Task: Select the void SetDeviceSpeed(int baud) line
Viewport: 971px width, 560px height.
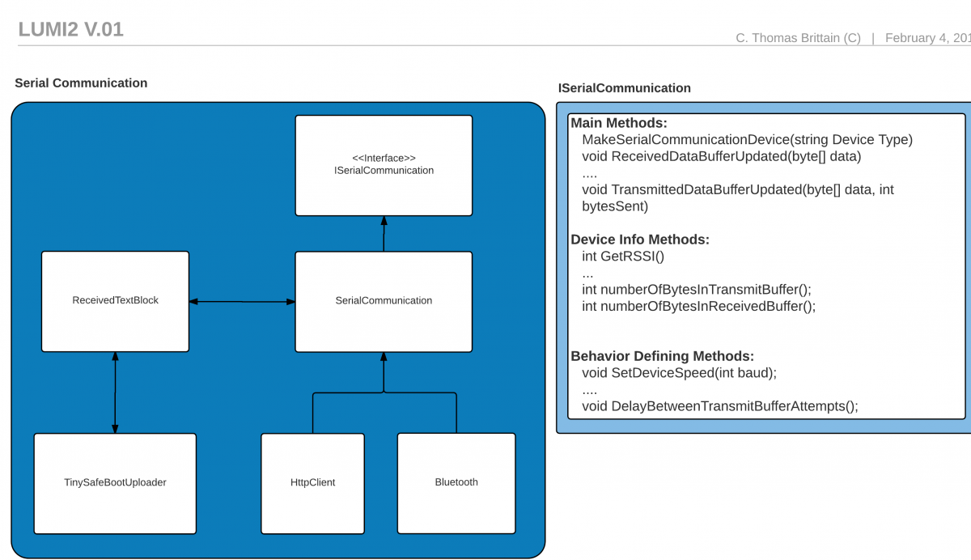Action: [679, 373]
